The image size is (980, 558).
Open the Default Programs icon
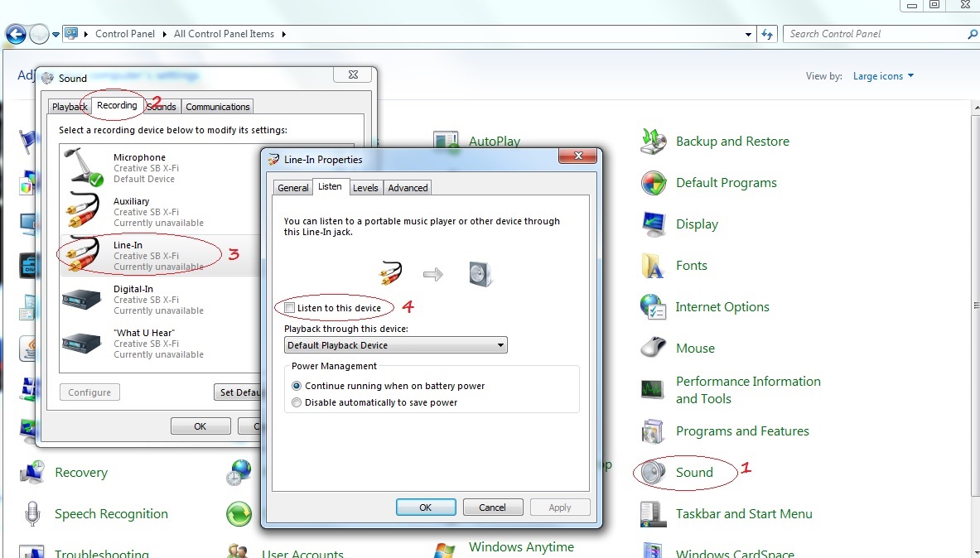[x=654, y=183]
